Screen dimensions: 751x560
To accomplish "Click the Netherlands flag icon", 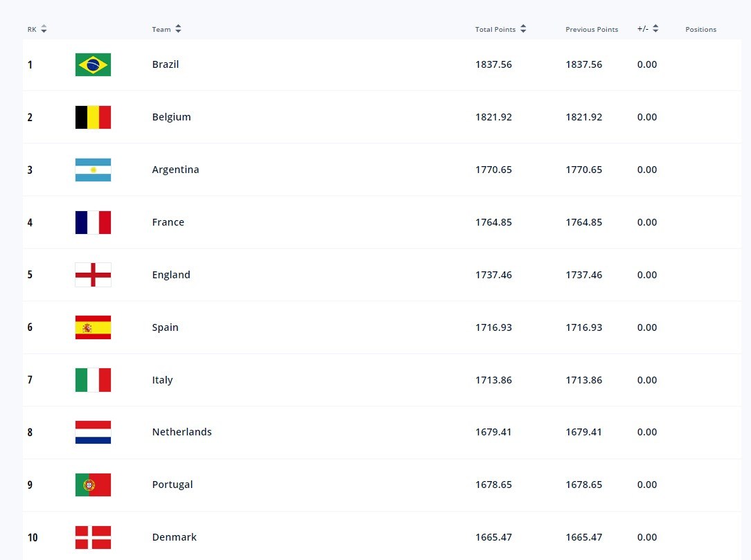I will pos(93,432).
